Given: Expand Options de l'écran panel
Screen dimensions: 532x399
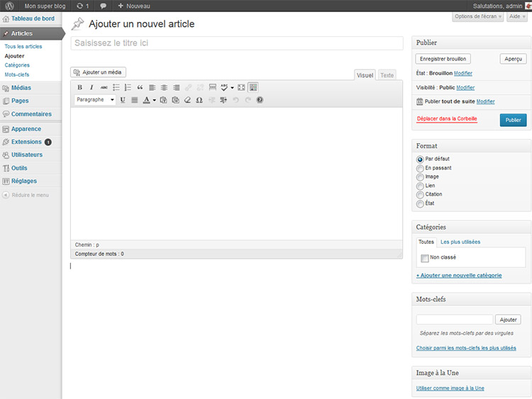Looking at the screenshot, I should (x=477, y=16).
